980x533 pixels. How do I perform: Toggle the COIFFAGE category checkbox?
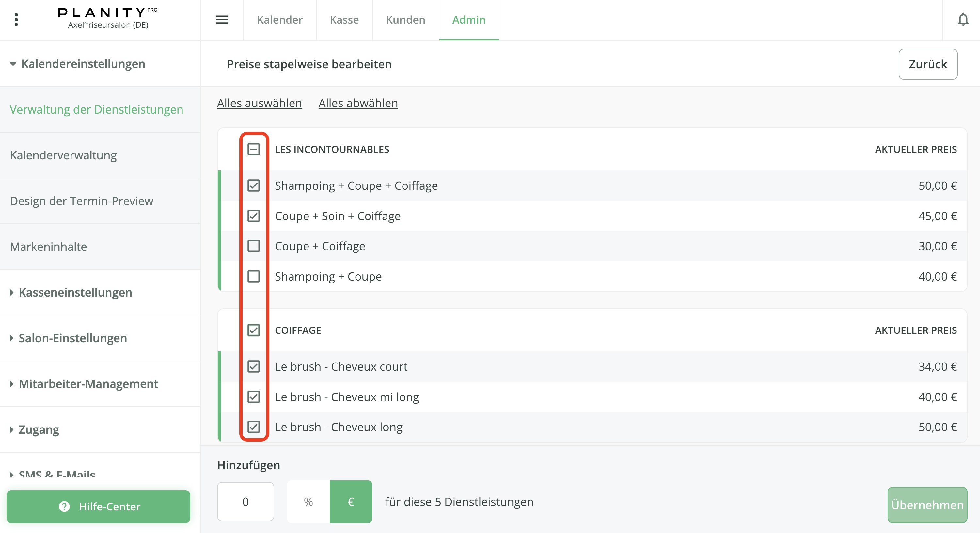tap(253, 330)
